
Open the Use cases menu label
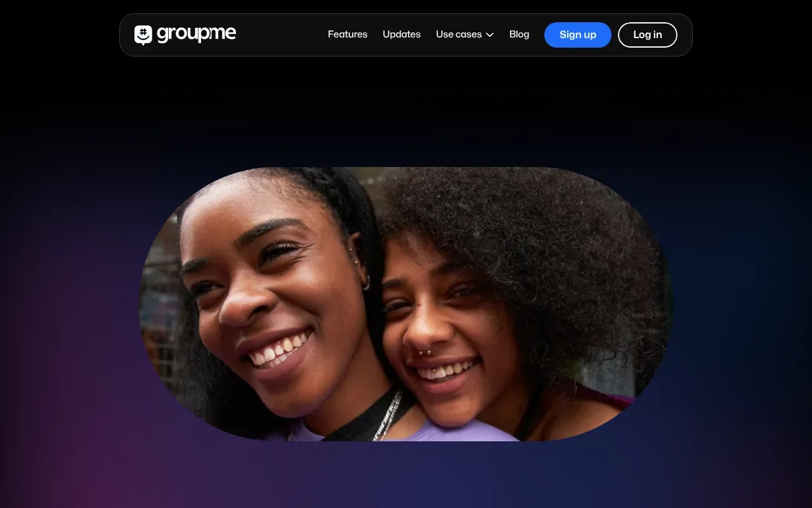click(x=459, y=34)
